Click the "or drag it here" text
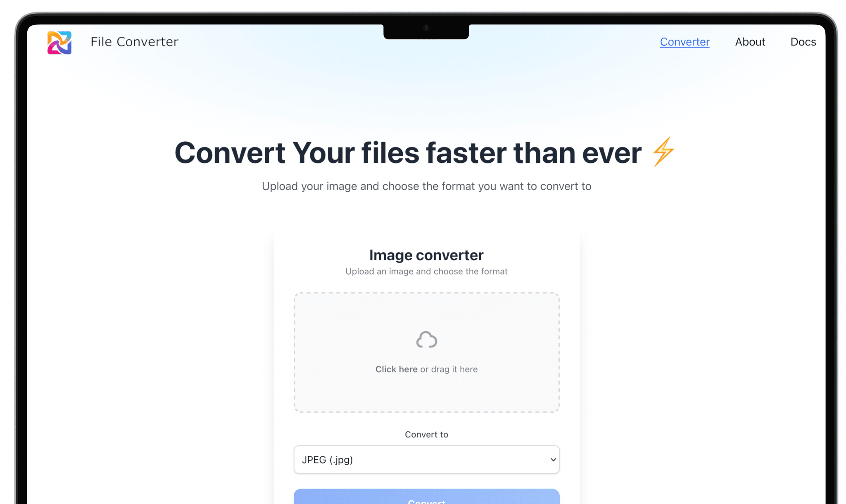Image resolution: width=846 pixels, height=504 pixels. click(449, 369)
